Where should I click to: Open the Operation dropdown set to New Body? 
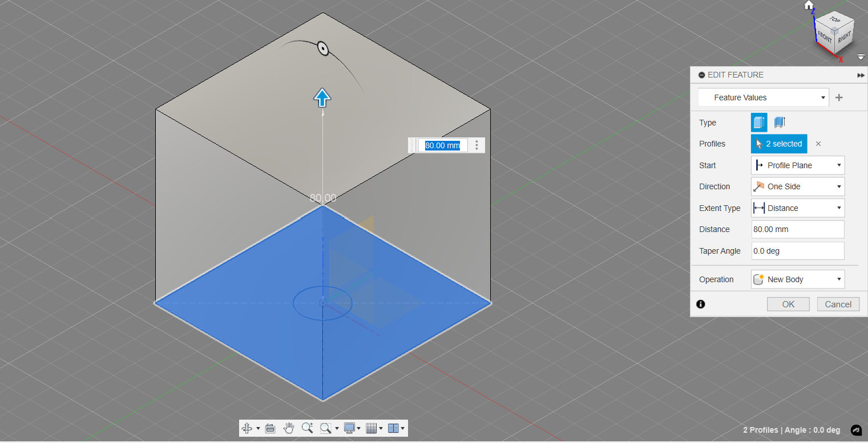[798, 279]
